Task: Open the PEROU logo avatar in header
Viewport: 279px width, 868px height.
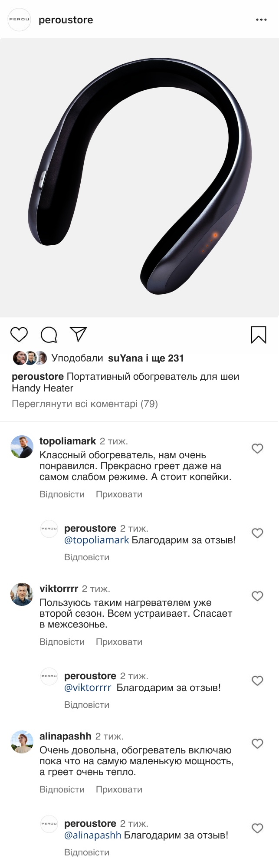Action: tap(20, 20)
